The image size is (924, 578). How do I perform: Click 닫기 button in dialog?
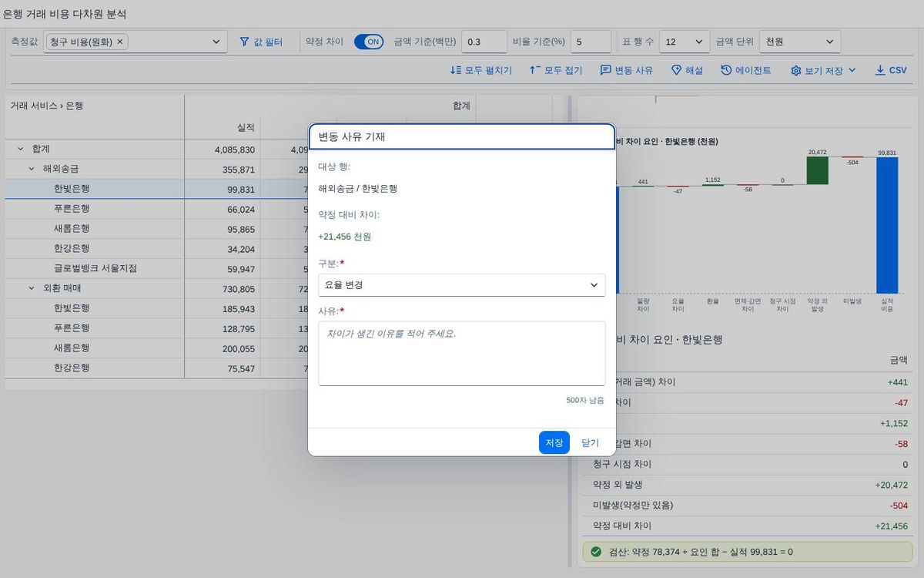coord(590,442)
